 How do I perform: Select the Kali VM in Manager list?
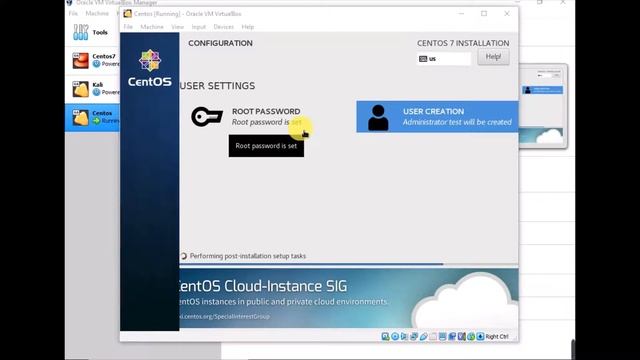tap(93, 89)
